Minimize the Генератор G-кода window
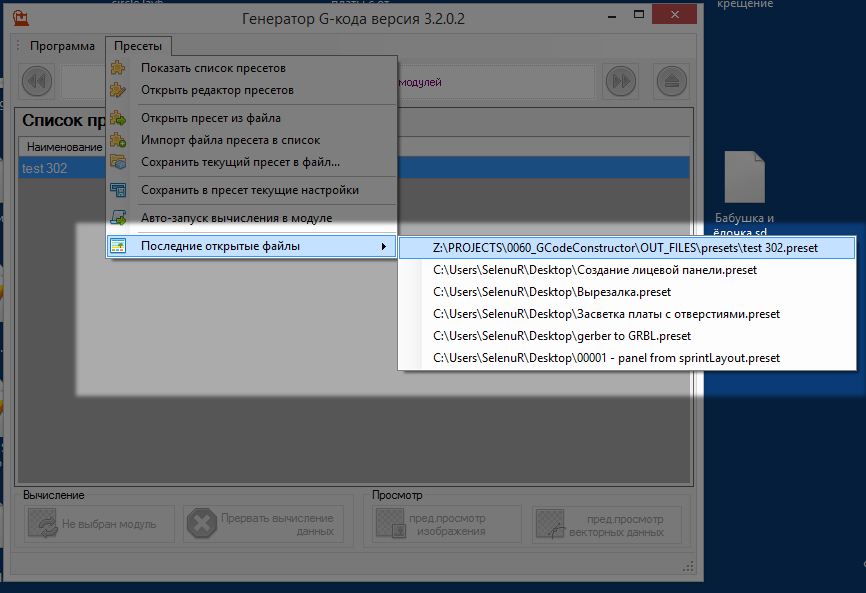Viewport: 866px width, 593px height. point(612,16)
